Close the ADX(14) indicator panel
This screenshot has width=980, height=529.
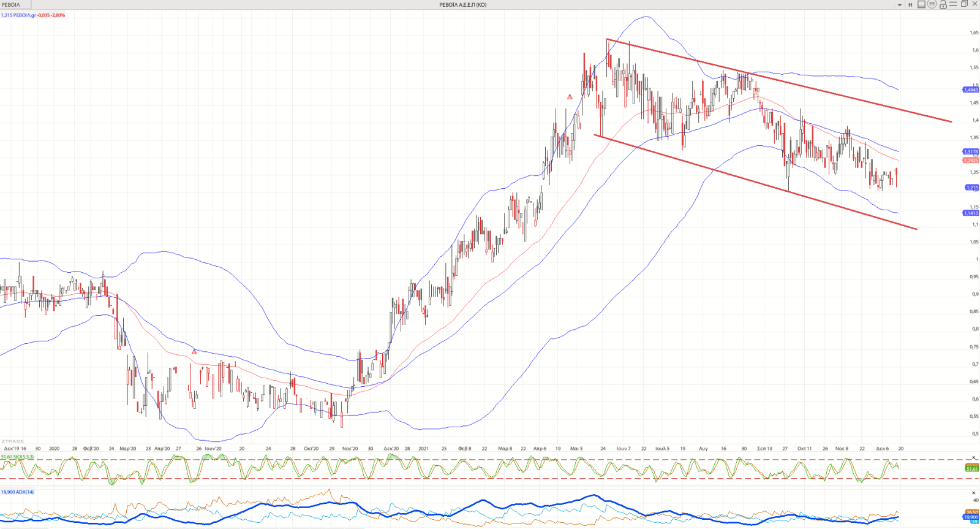(x=974, y=493)
